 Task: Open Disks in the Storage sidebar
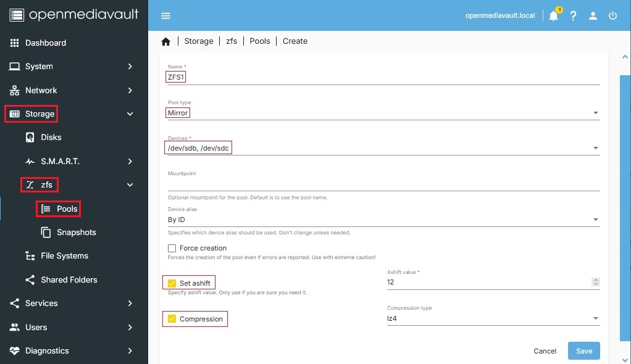[51, 138]
